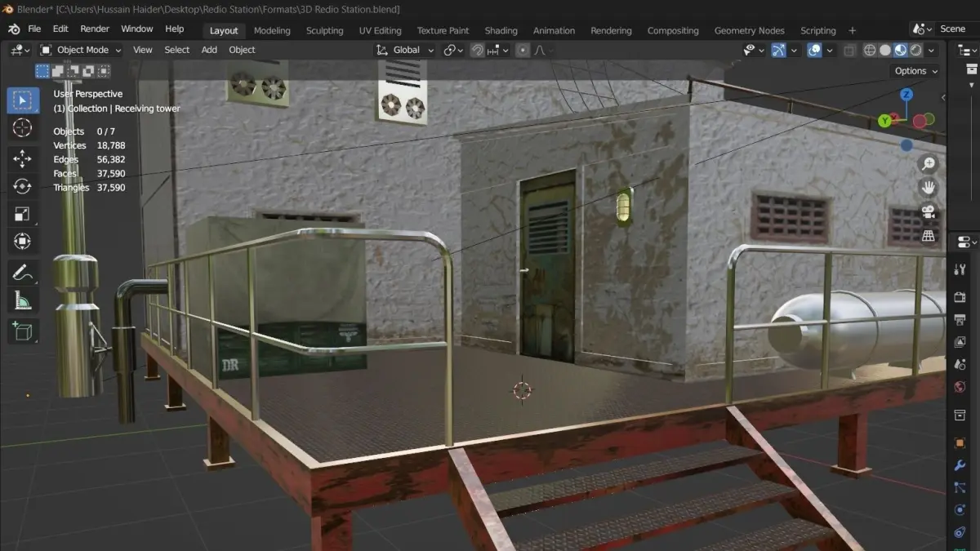Expand the gizmo options dropdown arrow
Viewport: 980px width, 551px height.
click(794, 50)
